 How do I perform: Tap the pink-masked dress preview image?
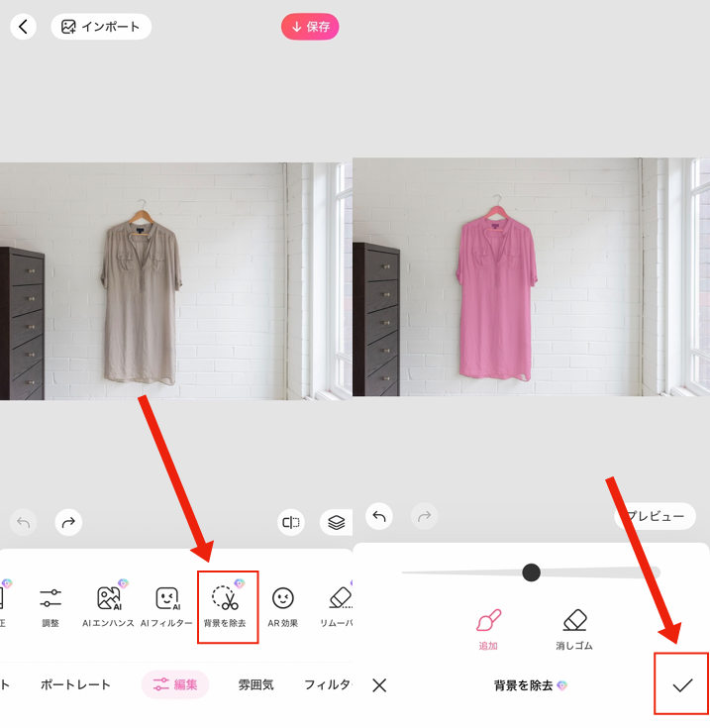tap(532, 277)
